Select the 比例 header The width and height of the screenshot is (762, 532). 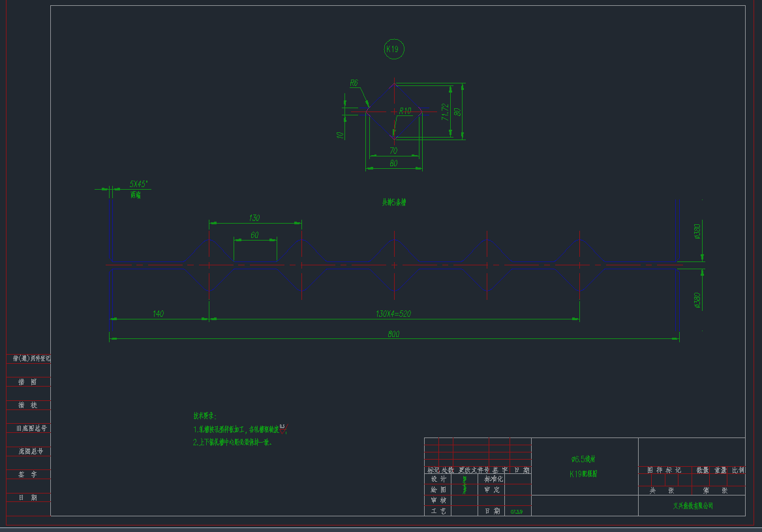click(739, 470)
